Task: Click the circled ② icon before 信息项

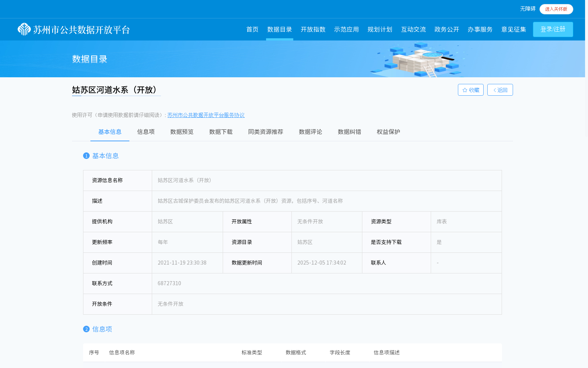Action: click(86, 329)
